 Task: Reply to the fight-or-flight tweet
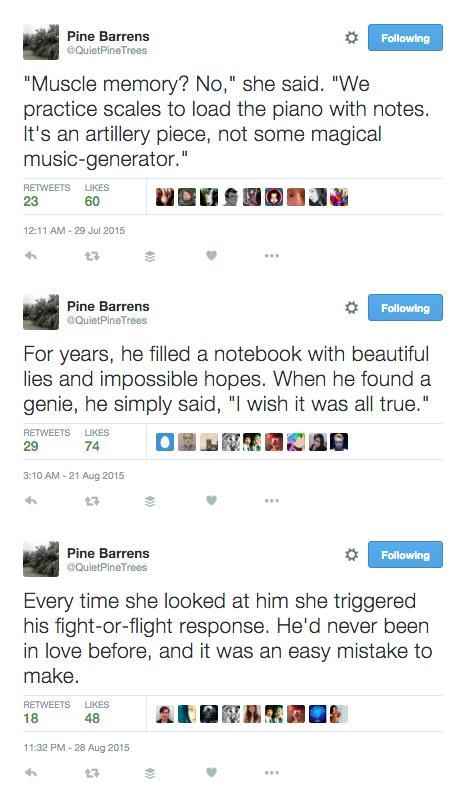(x=31, y=772)
